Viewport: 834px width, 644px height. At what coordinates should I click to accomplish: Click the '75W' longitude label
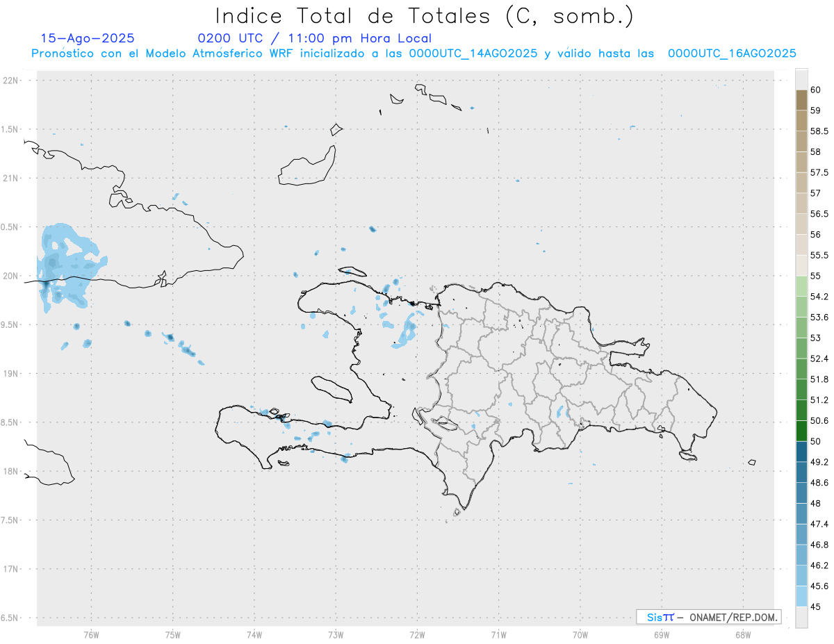tap(173, 634)
